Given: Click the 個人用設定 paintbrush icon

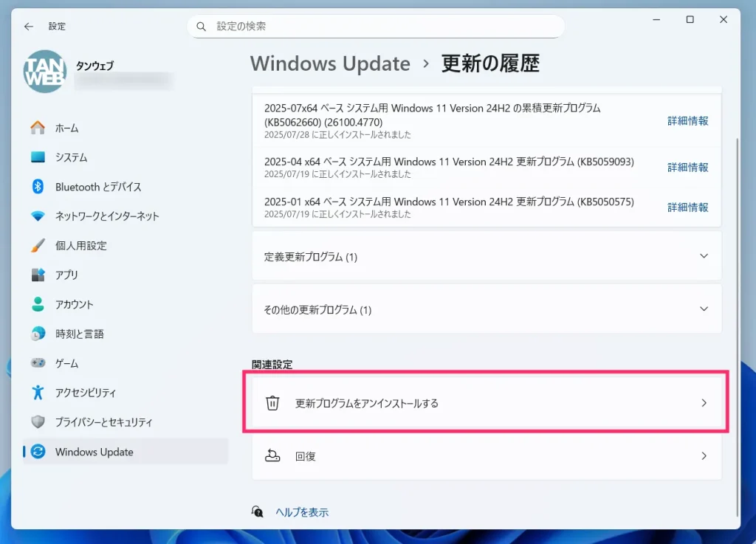Looking at the screenshot, I should tap(38, 245).
